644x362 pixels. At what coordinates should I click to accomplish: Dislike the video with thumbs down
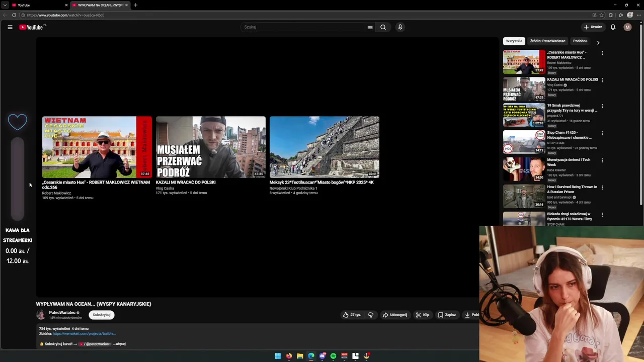pyautogui.click(x=371, y=315)
